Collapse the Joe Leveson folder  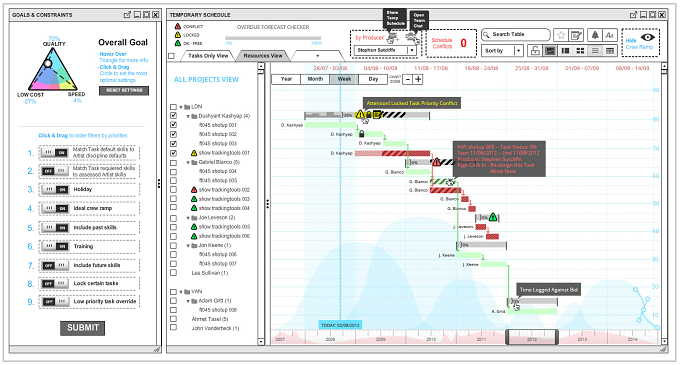pyautogui.click(x=188, y=218)
